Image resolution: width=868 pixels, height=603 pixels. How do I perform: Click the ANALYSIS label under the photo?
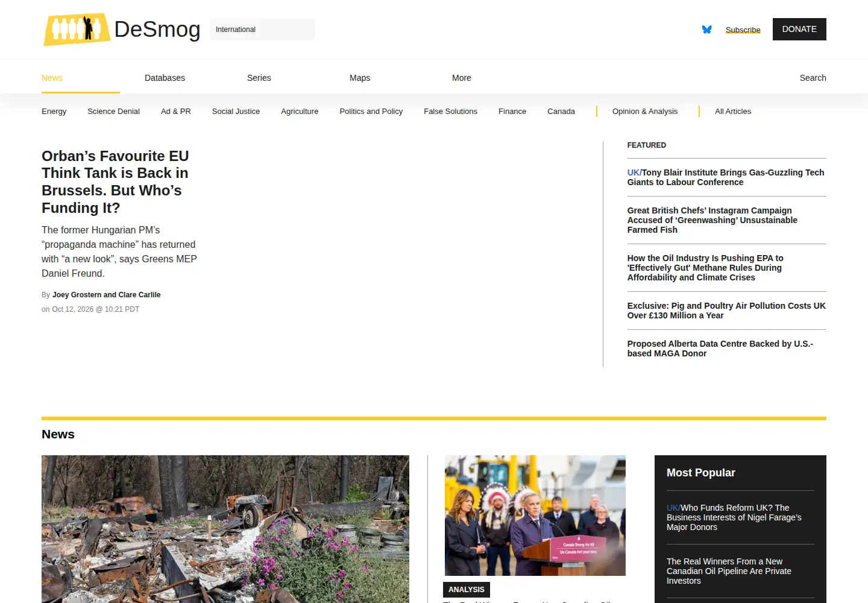pos(467,590)
